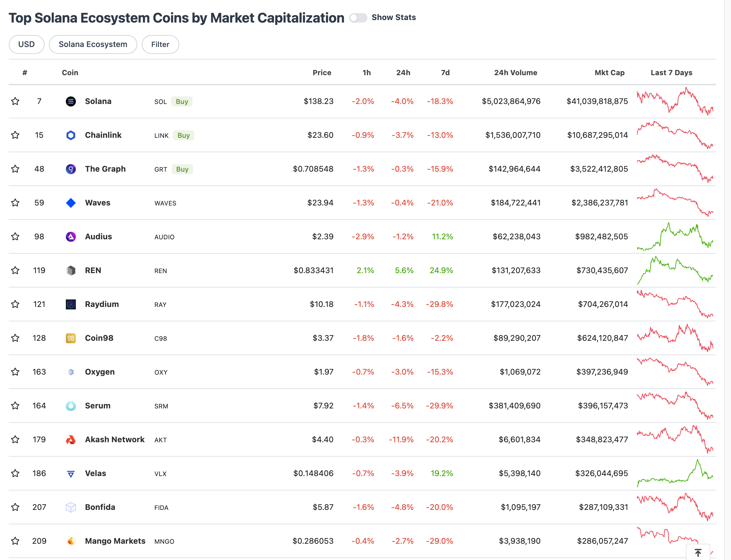Image resolution: width=731 pixels, height=560 pixels.
Task: Click the scroll-to-top arrow button
Action: (698, 552)
